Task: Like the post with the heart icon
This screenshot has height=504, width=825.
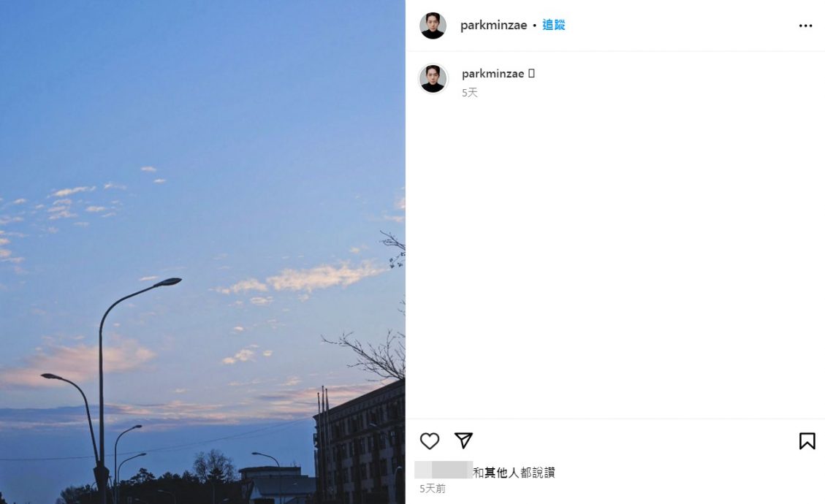Action: click(x=430, y=441)
